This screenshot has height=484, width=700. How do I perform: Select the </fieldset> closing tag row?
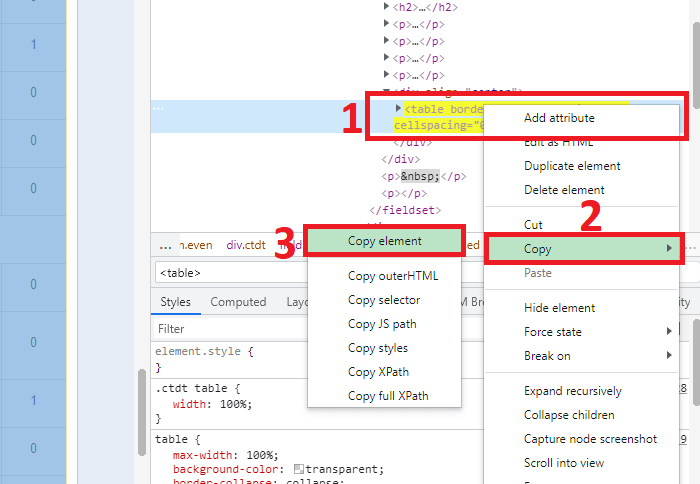coord(405,210)
